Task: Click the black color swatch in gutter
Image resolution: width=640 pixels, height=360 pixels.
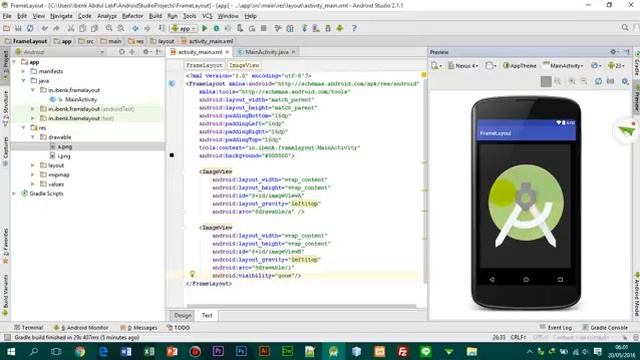Action: click(x=172, y=155)
